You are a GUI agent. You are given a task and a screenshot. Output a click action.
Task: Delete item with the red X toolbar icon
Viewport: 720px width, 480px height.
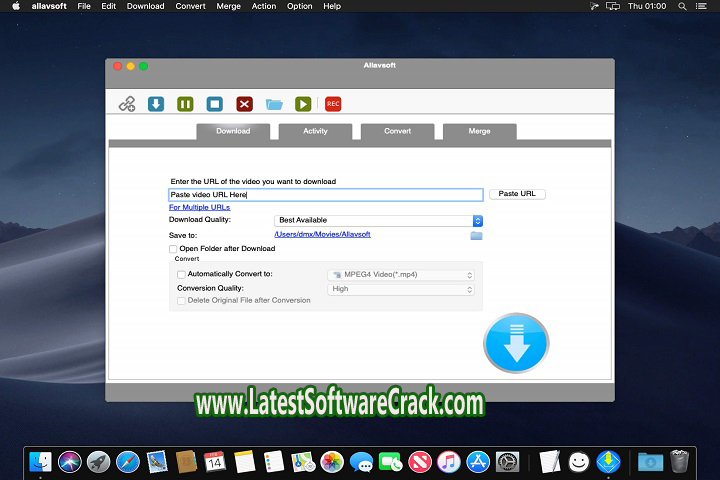tap(244, 104)
